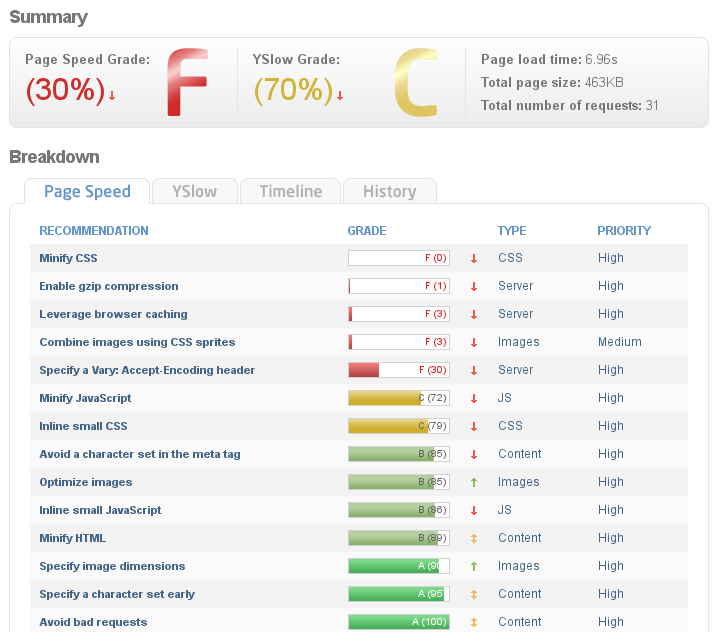
Task: Click the Total number of requests 31 value
Action: pos(652,105)
